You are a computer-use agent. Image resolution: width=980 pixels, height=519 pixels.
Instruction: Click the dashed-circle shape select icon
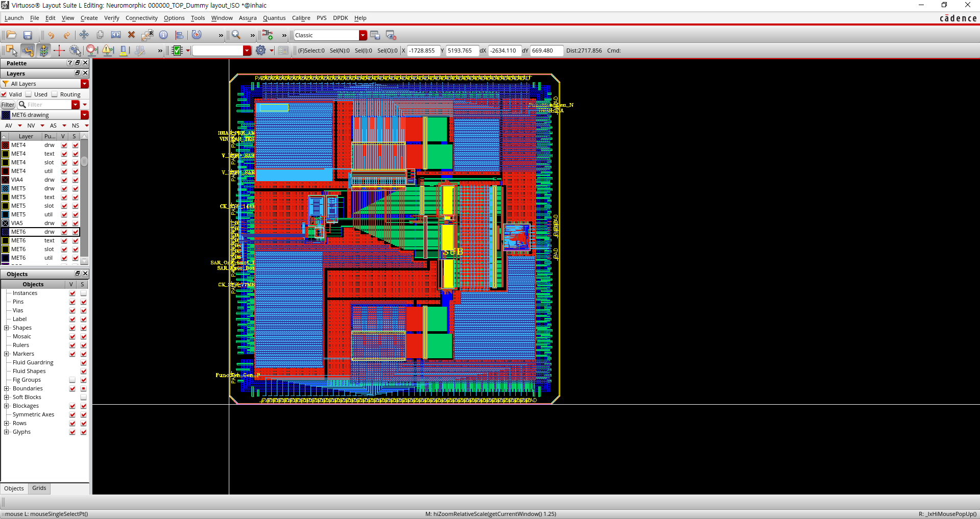[x=75, y=50]
